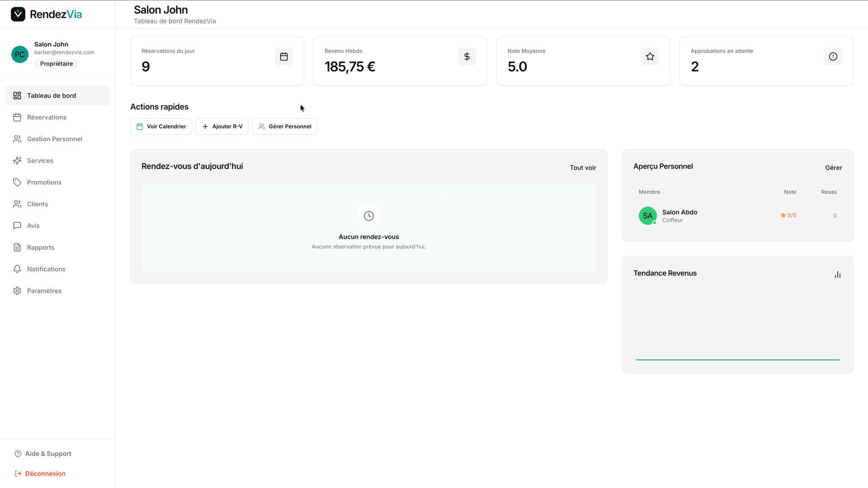Screen dimensions: 868x488
Task: Click the PC profile avatar
Action: click(x=20, y=54)
